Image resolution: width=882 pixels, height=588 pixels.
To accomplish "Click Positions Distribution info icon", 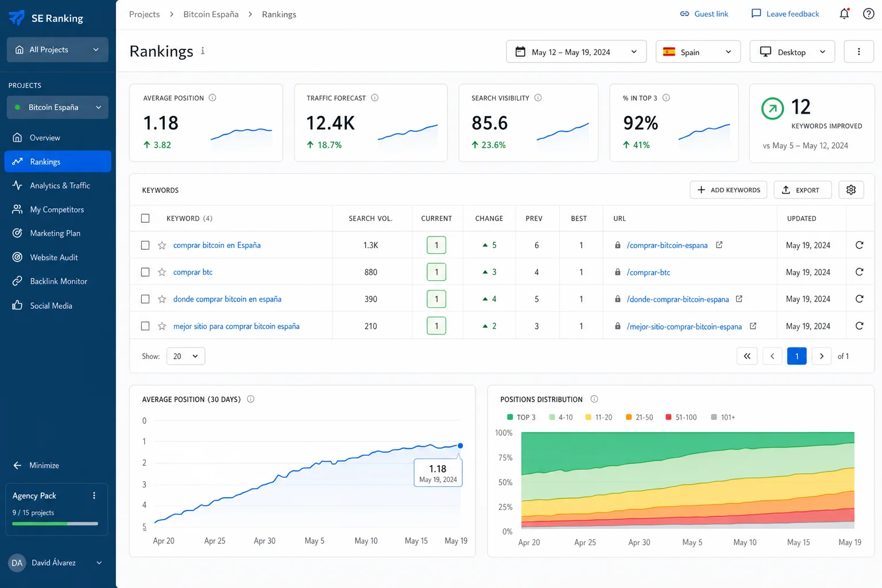I will pos(594,399).
